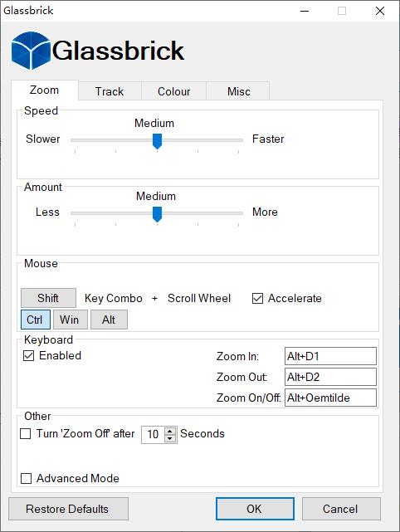Increase seconds with the up stepper arrow
The height and width of the screenshot is (532, 400).
[170, 431]
